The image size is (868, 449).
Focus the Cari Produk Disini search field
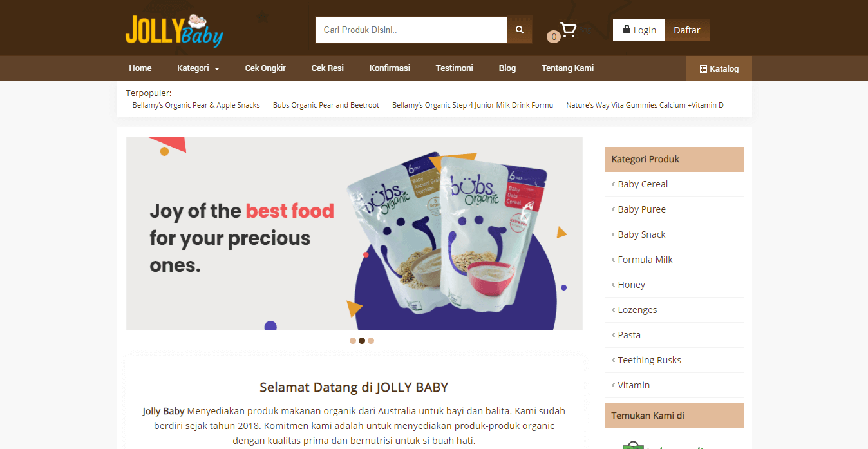point(411,30)
